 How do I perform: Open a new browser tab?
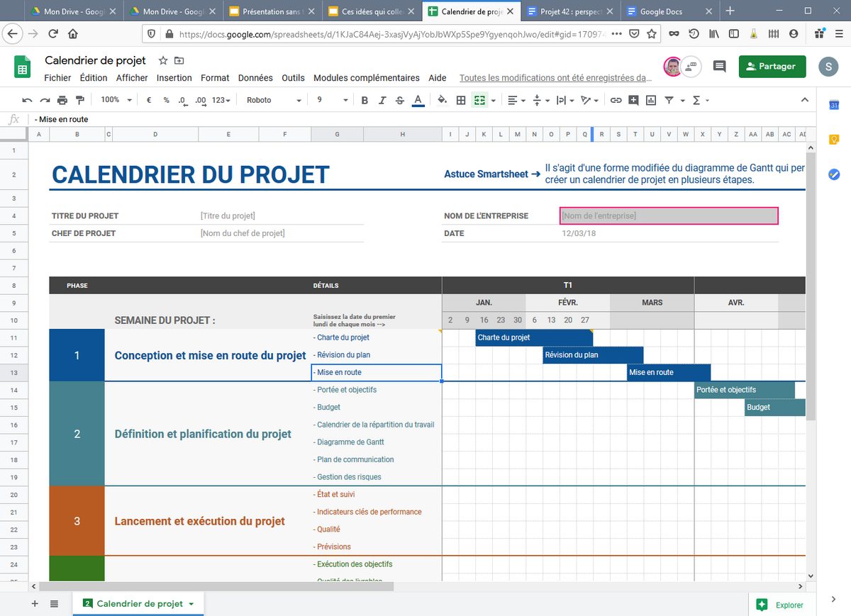(731, 11)
